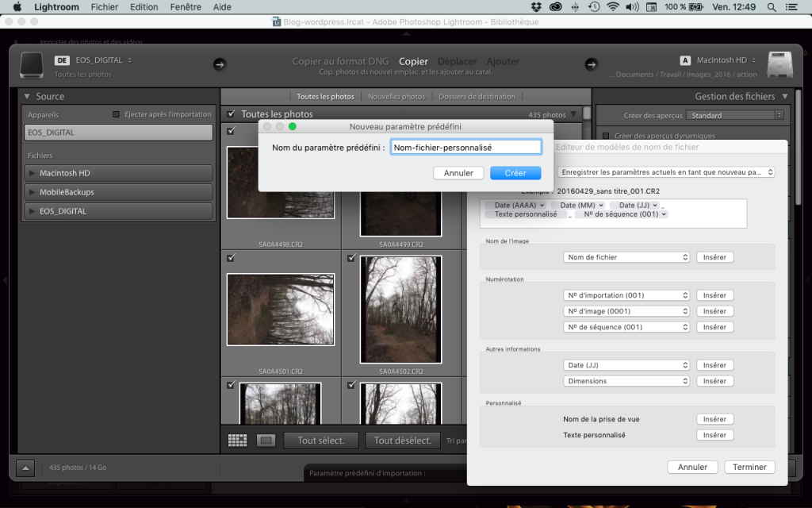Open the Wi-Fi status menu
The image size is (812, 508).
pyautogui.click(x=613, y=6)
